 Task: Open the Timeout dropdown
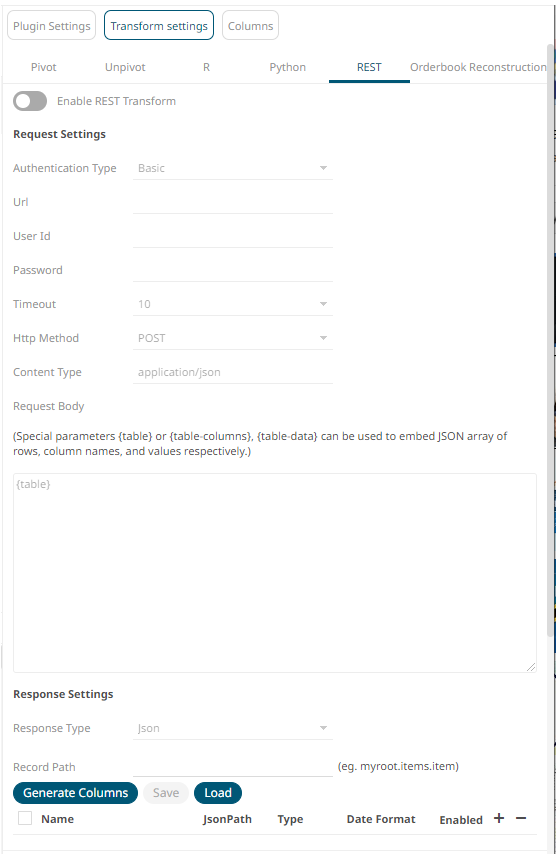click(232, 304)
